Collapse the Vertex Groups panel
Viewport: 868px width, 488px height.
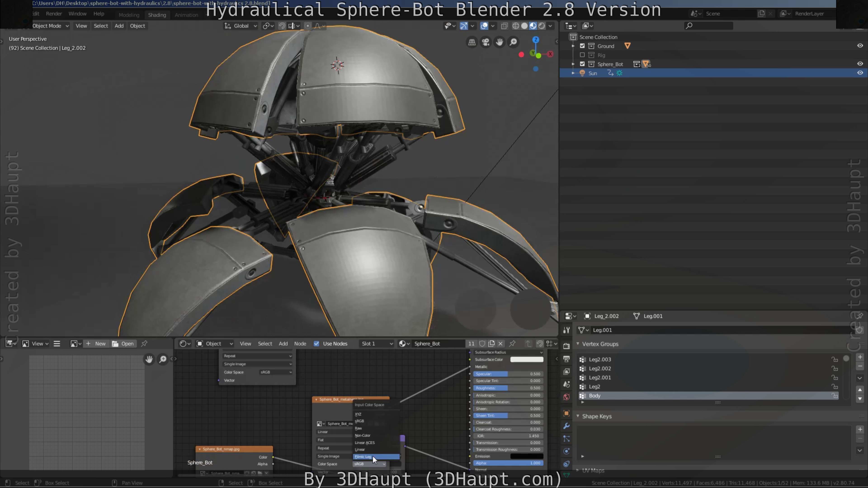(x=578, y=344)
